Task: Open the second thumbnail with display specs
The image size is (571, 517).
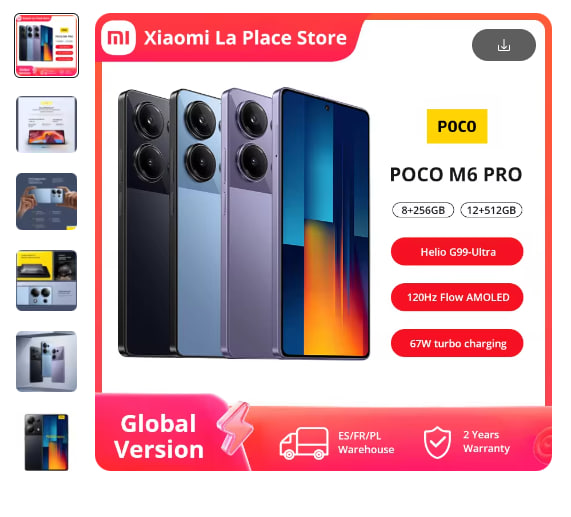Action: (x=46, y=124)
